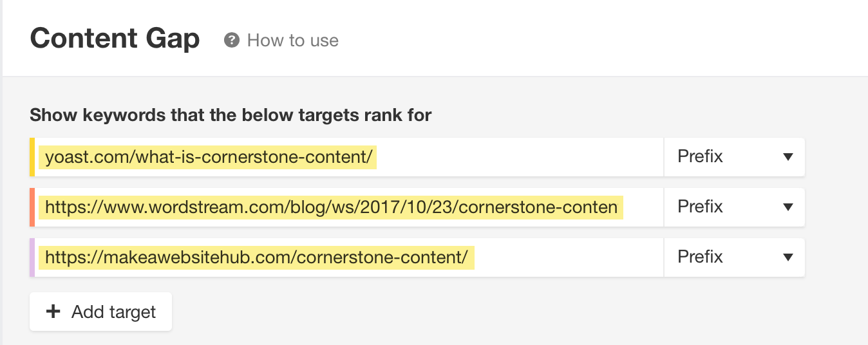Click the orange color marker on second target
The image size is (868, 345).
click(32, 207)
